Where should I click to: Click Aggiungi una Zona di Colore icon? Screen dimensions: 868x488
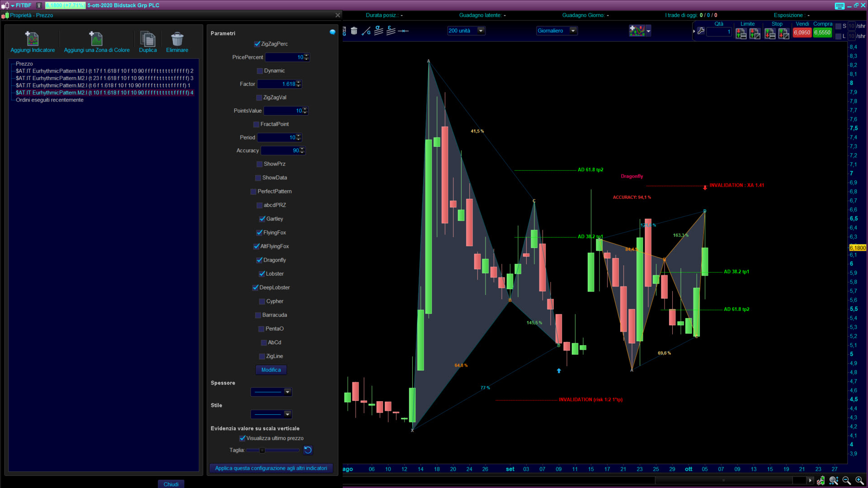[96, 39]
